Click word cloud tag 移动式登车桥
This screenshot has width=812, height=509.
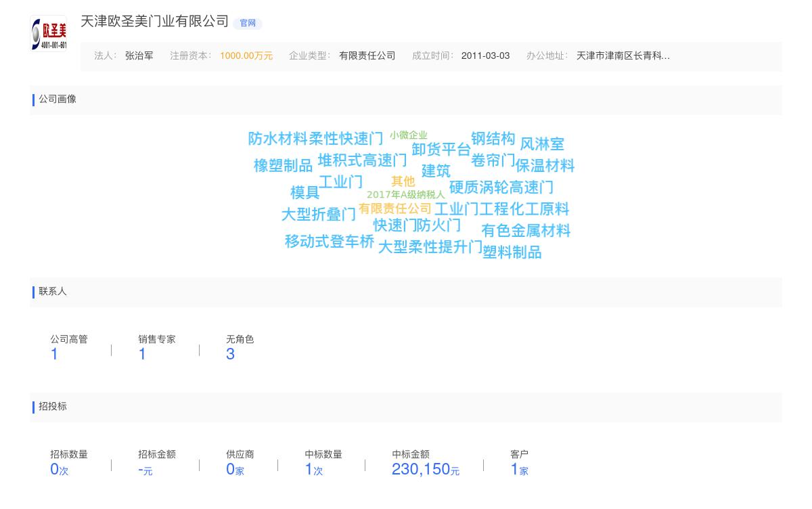(330, 242)
